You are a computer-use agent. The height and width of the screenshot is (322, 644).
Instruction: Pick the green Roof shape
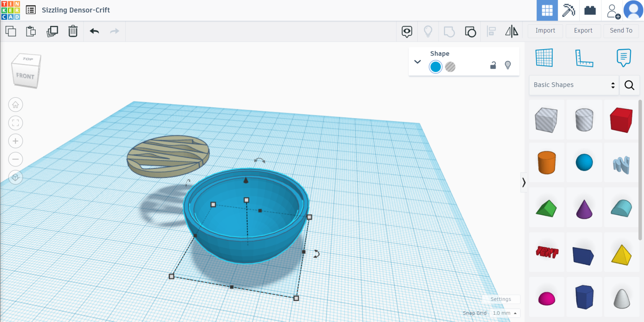[x=547, y=208]
